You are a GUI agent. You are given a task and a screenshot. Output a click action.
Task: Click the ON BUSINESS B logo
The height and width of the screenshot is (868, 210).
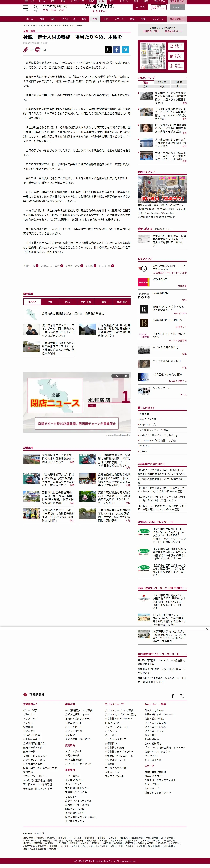pyautogui.click(x=144, y=323)
